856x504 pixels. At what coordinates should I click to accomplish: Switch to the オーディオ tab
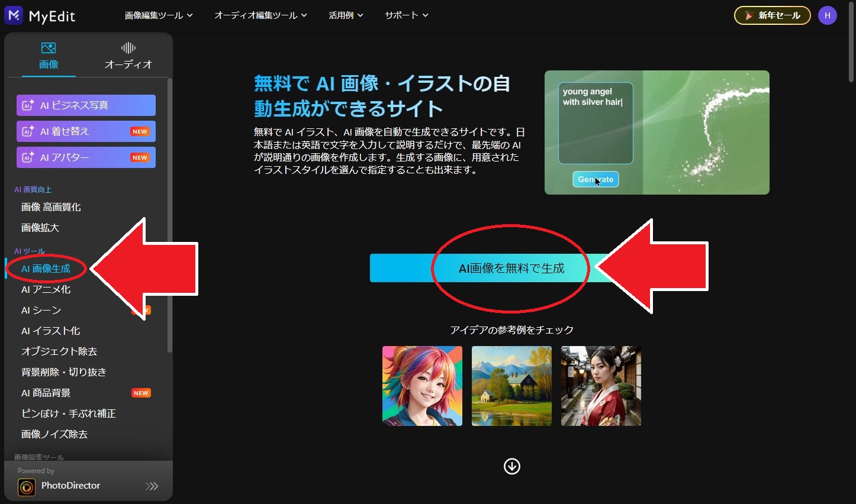click(128, 56)
